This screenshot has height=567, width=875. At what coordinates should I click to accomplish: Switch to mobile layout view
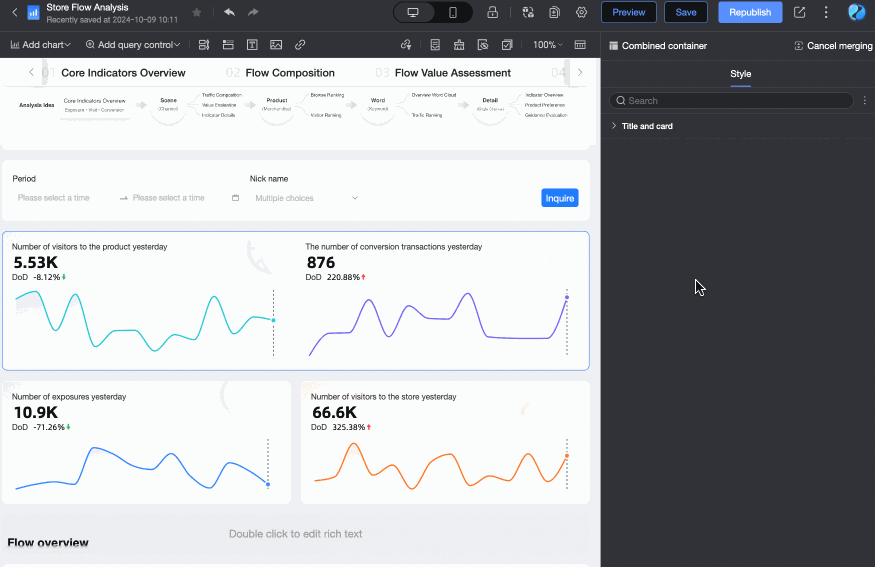[x=452, y=12]
